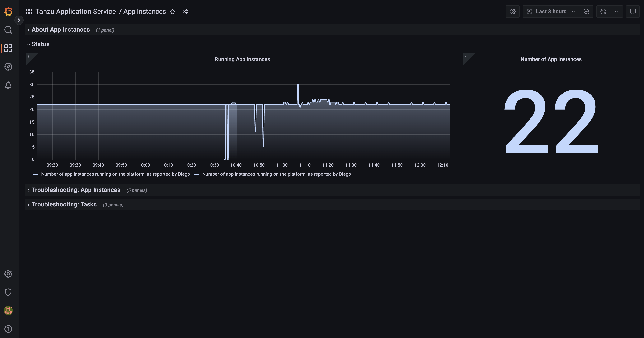Click the zoom out time range button
This screenshot has width=644, height=338.
pyautogui.click(x=586, y=12)
